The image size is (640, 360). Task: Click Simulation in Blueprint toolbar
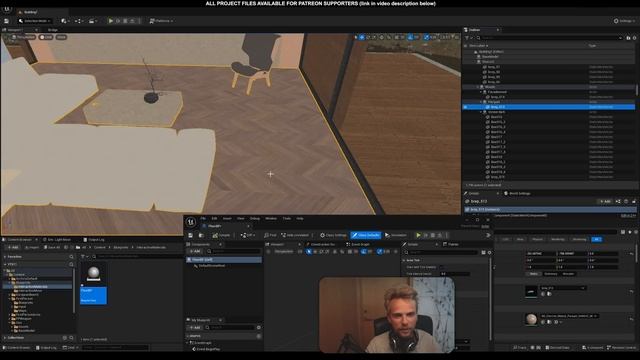[396, 236]
